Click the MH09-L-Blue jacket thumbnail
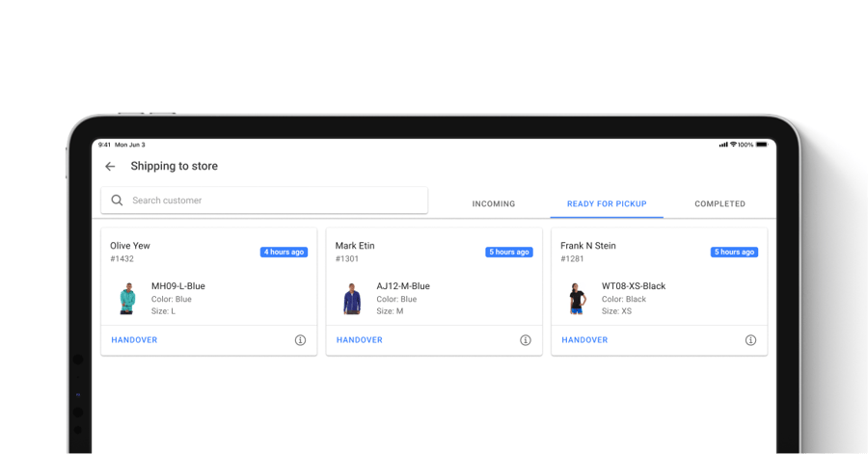868x454 pixels. tap(127, 299)
